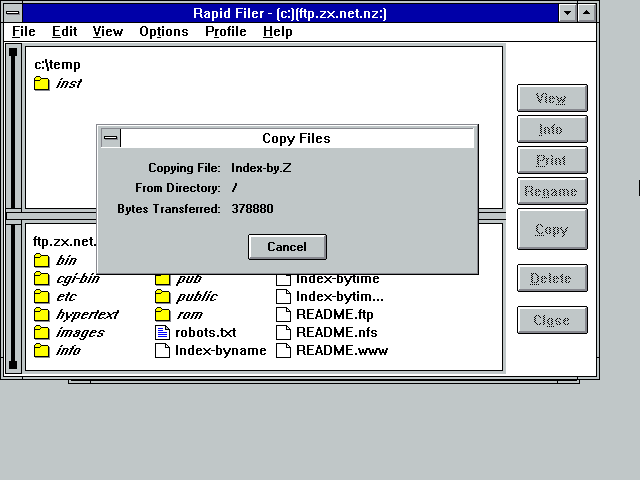Select the cgi-bin folder icon
640x480 pixels.
pyautogui.click(x=42, y=278)
